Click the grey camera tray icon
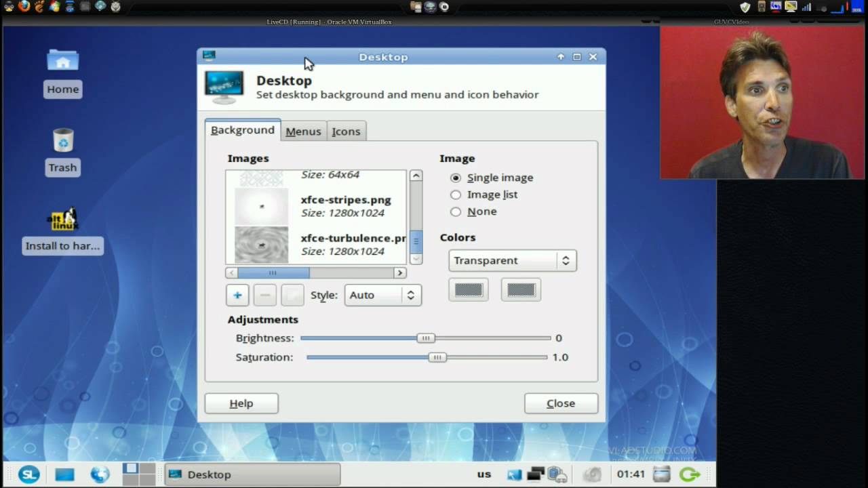This screenshot has width=868, height=488. coord(592,474)
